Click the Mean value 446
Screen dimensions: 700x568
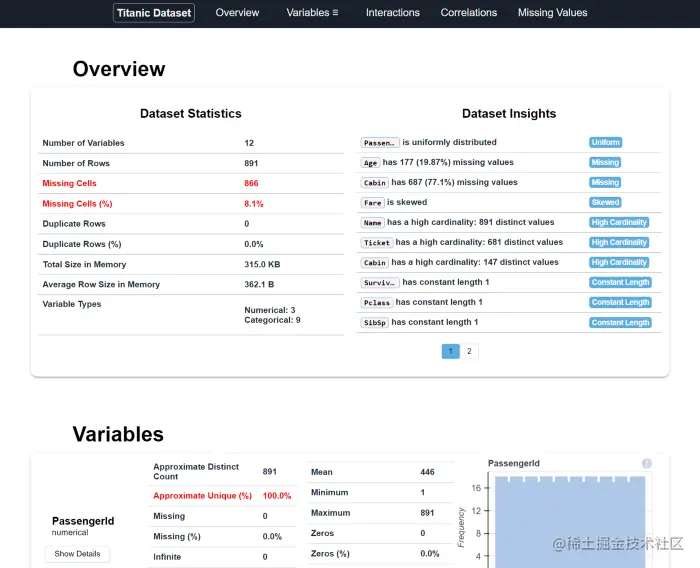[427, 472]
